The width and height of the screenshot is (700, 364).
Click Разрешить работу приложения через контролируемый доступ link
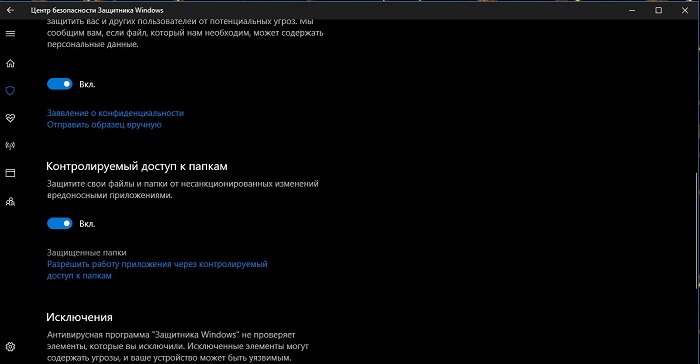pyautogui.click(x=157, y=270)
